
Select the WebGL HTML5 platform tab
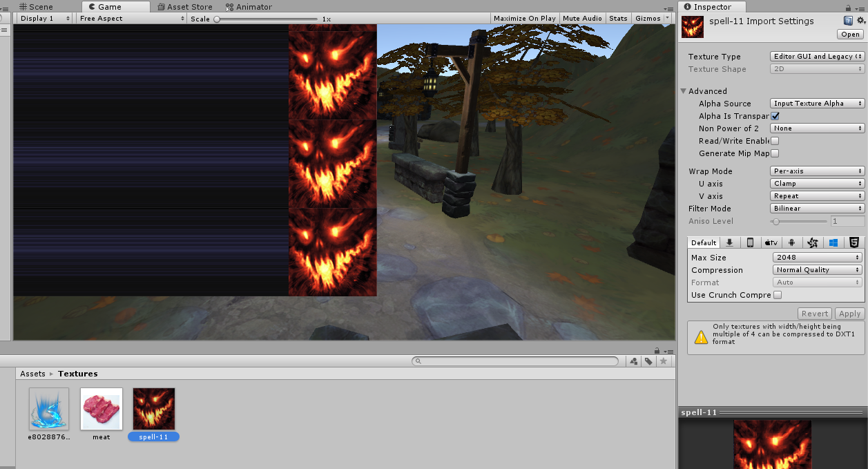pyautogui.click(x=854, y=242)
